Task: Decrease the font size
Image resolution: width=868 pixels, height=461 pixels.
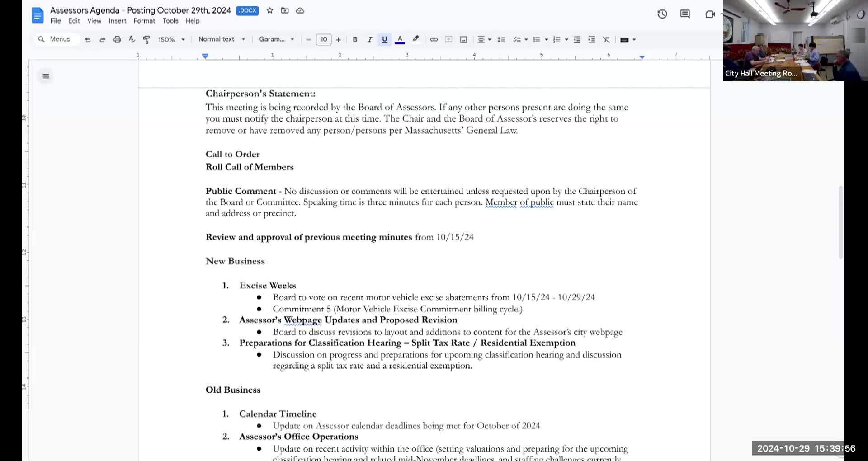Action: click(308, 40)
